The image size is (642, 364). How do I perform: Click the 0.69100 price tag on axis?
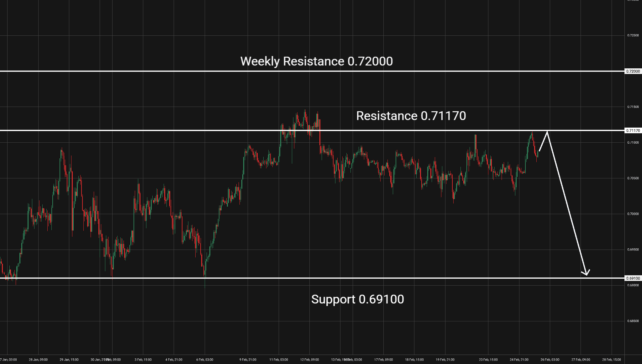(x=633, y=278)
